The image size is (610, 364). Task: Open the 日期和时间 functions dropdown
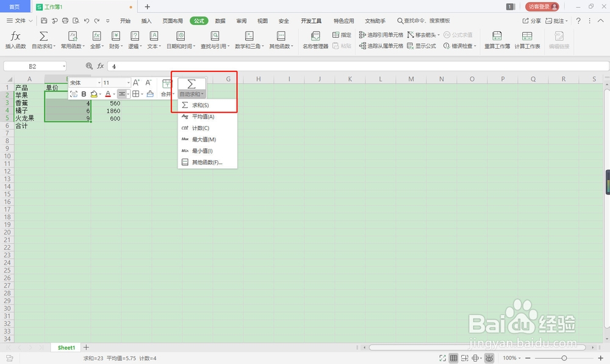click(181, 40)
